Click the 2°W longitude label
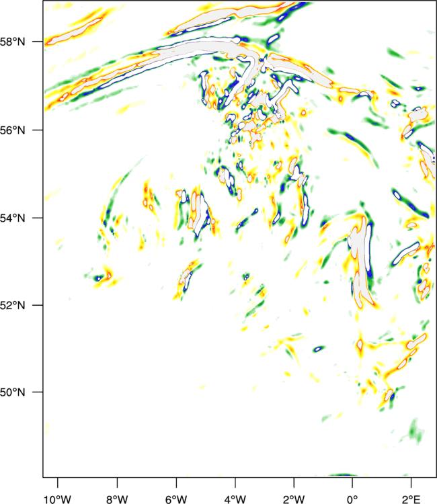Viewport: 437px width, 504px height. 294,499
